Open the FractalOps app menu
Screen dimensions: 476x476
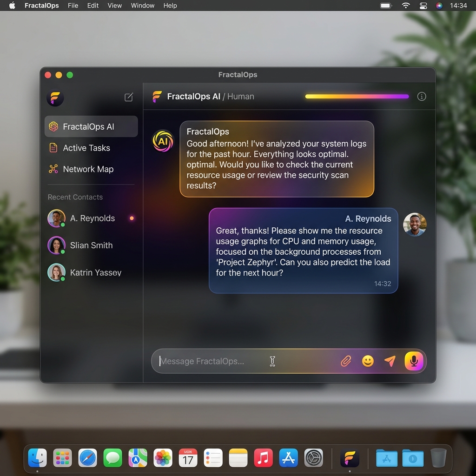click(x=41, y=6)
